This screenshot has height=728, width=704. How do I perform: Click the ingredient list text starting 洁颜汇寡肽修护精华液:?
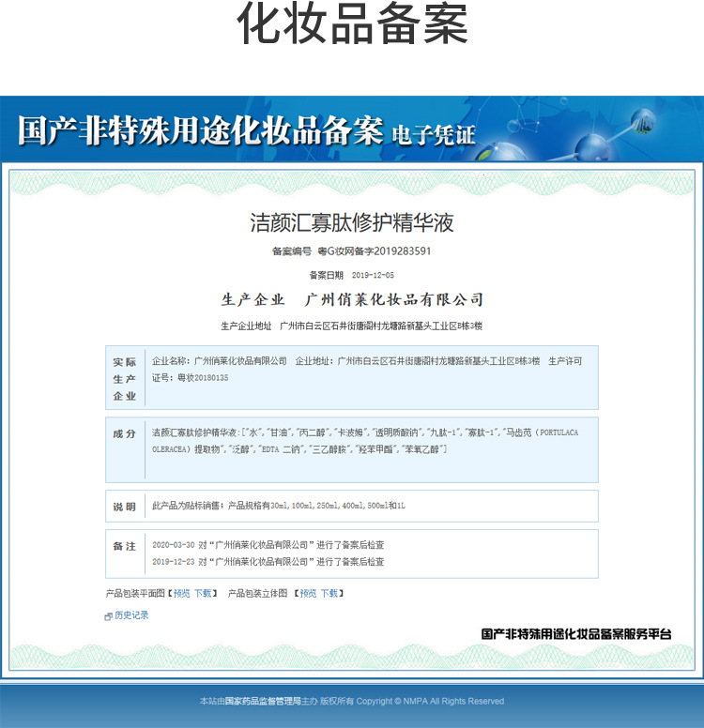(x=365, y=441)
